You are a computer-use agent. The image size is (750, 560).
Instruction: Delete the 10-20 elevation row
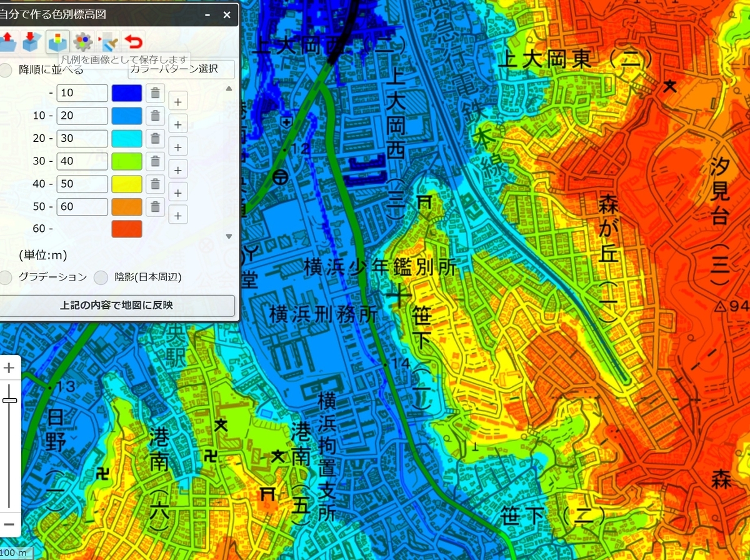(x=156, y=116)
